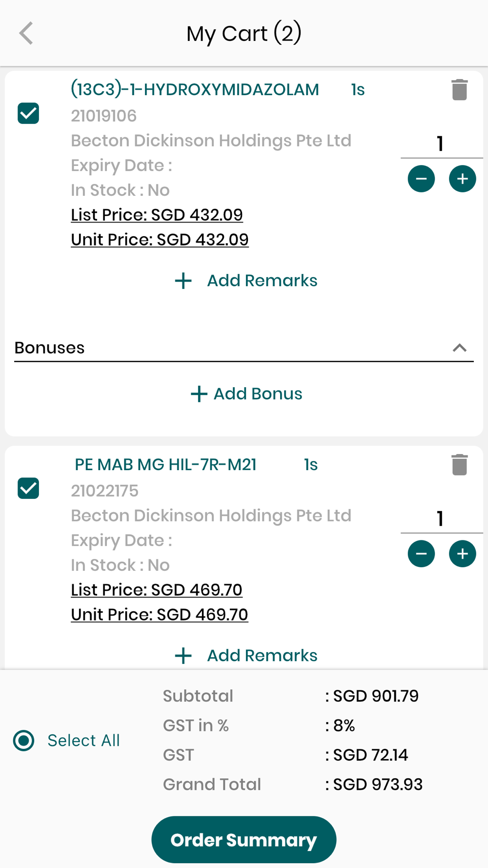
Task: Decrease quantity of (13C3)-1-HYDROXYMIDAZOLAM
Action: (x=421, y=179)
